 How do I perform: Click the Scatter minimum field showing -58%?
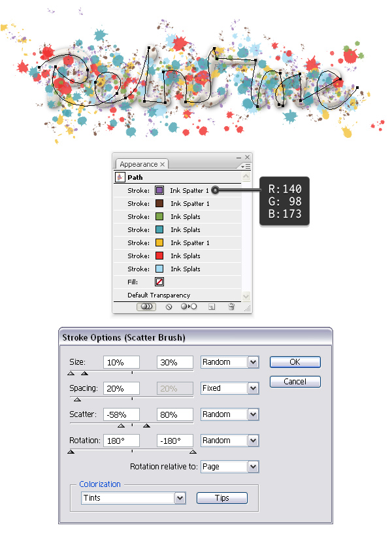coord(122,414)
